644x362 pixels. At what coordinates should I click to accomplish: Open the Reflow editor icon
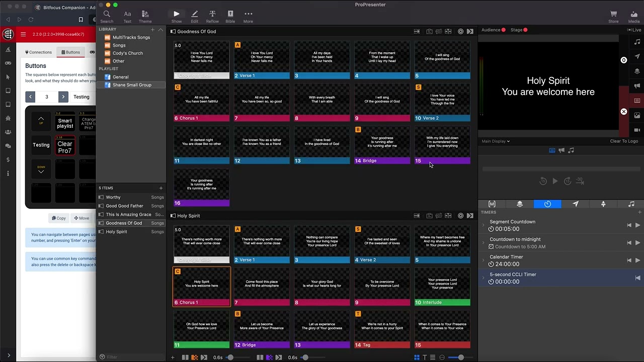(x=212, y=17)
